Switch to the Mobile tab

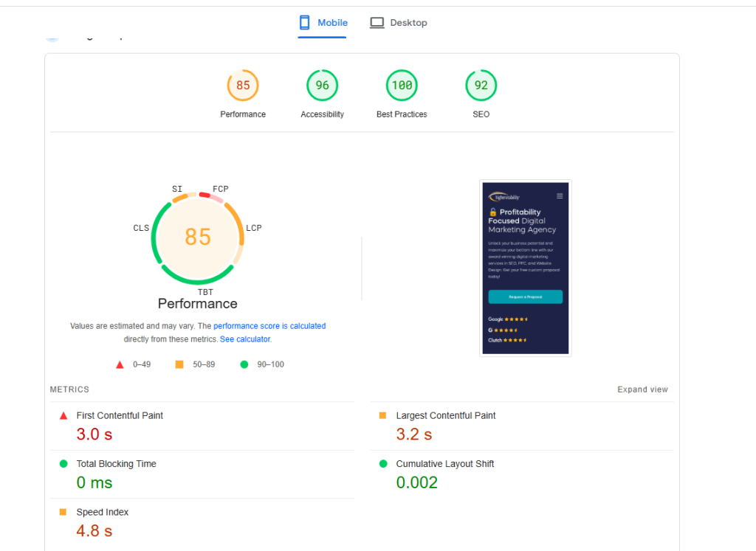[x=323, y=23]
